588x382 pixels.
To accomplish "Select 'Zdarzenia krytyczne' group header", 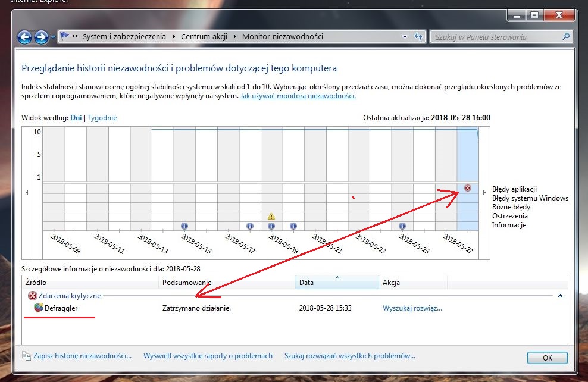I will click(70, 296).
